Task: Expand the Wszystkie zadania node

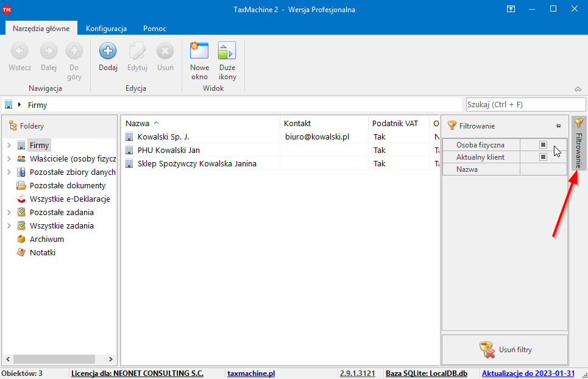Action: [9, 226]
